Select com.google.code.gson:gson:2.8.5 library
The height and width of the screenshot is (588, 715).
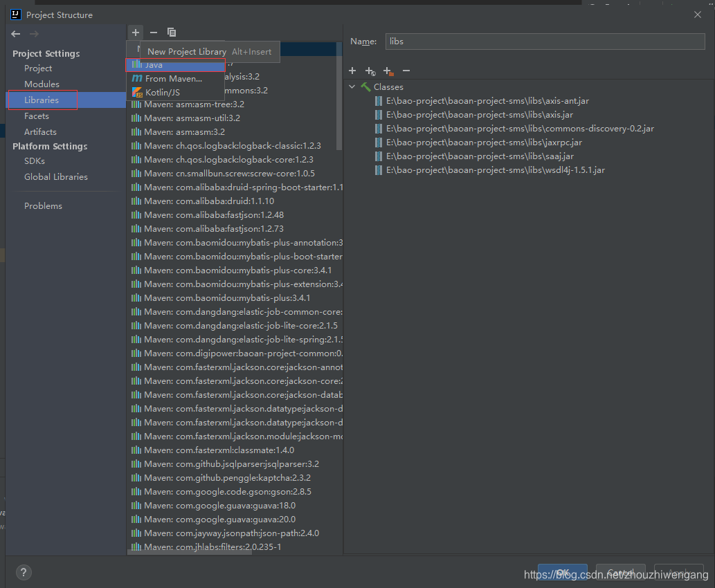click(221, 492)
